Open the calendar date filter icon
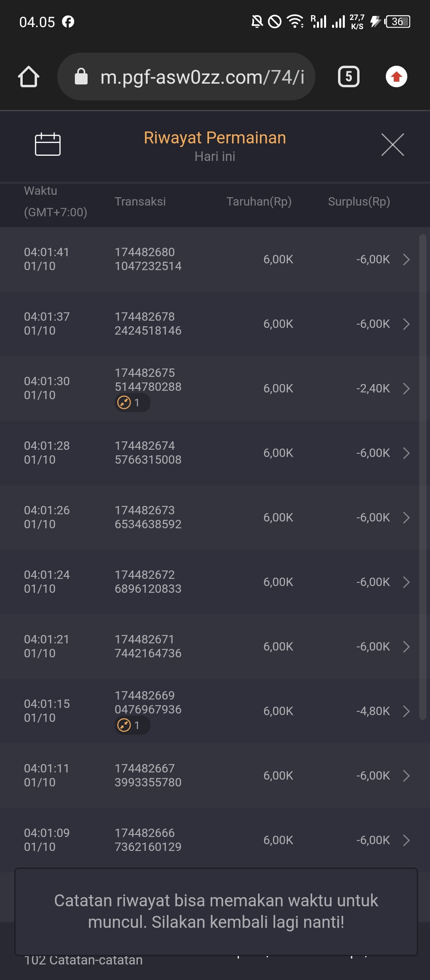Viewport: 430px width, 980px height. coord(48,144)
